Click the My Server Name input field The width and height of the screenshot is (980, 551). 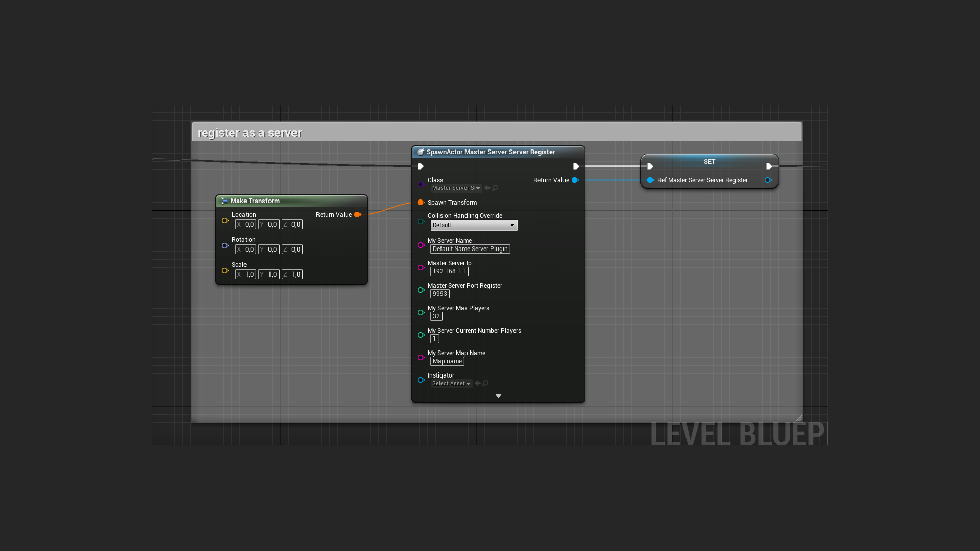pyautogui.click(x=469, y=249)
